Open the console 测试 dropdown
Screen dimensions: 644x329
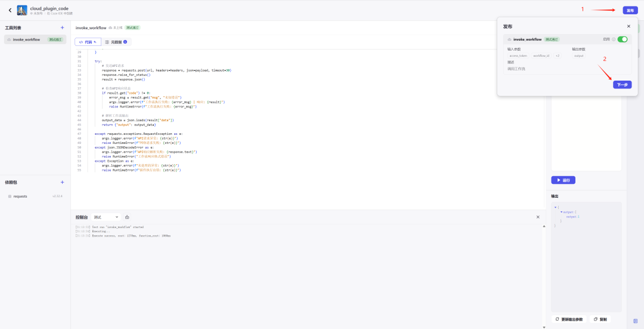point(106,217)
